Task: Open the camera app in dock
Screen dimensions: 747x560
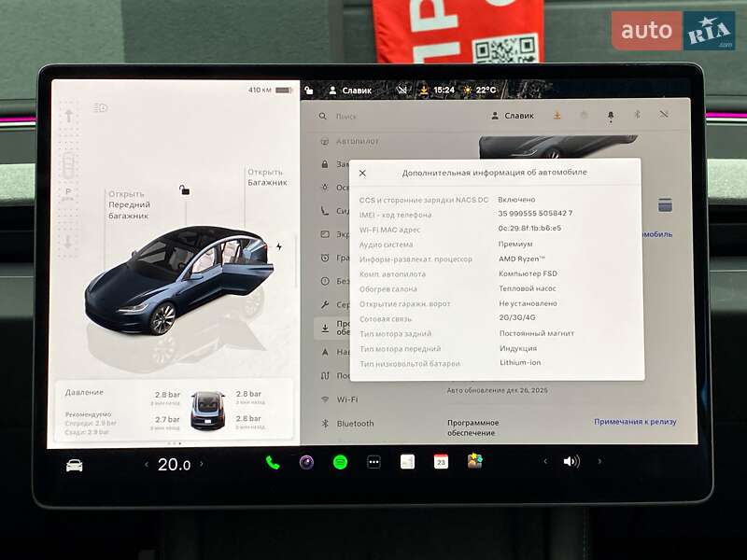Action: [306, 462]
